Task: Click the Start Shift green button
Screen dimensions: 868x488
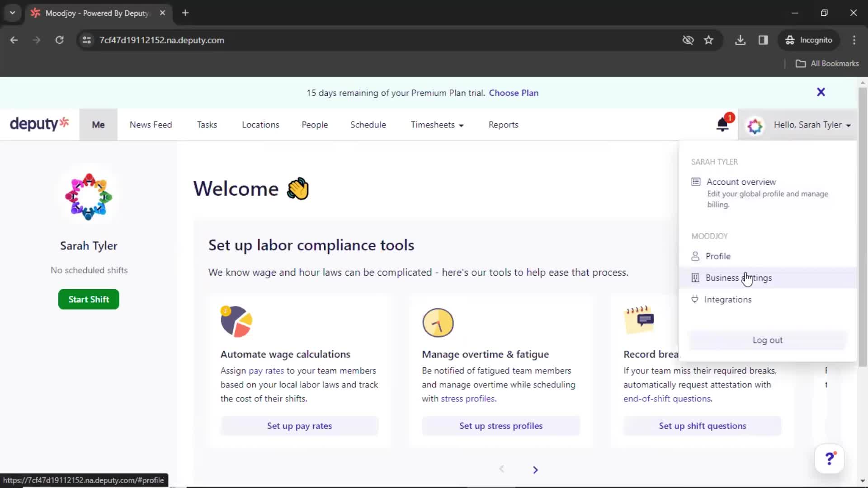Action: pyautogui.click(x=89, y=299)
